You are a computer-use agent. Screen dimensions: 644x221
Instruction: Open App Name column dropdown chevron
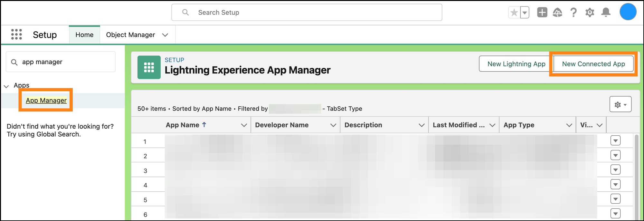(244, 125)
